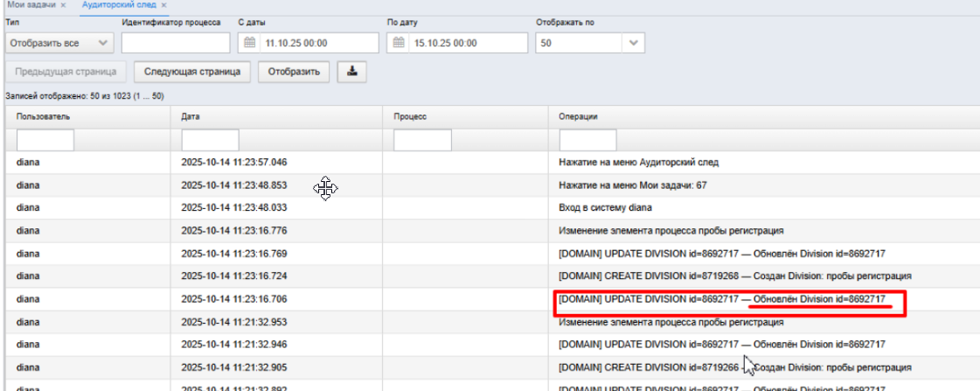This screenshot has width=980, height=391.
Task: Expand the Отображать по dropdown arrow
Action: tap(634, 43)
